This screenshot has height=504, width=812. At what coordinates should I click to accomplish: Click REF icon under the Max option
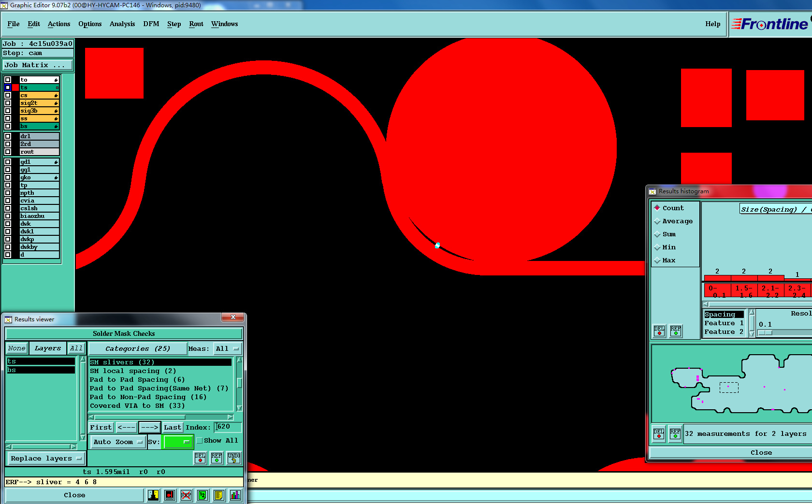pos(676,331)
